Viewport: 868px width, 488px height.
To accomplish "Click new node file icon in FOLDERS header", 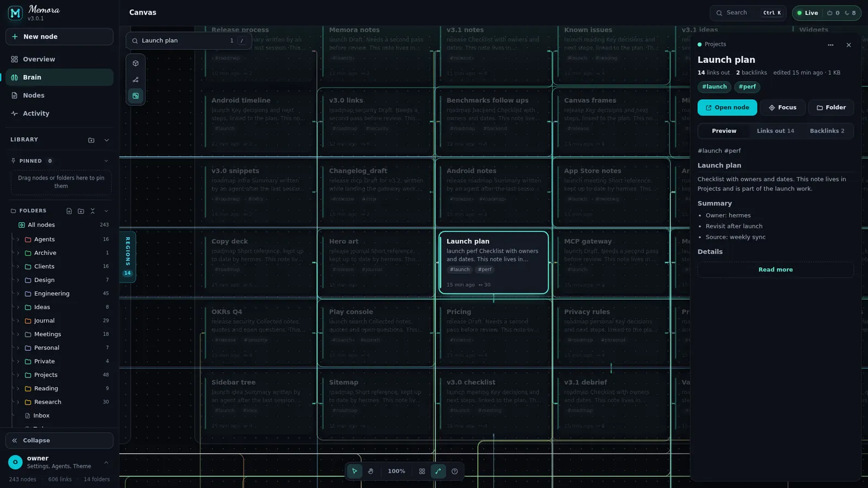I will 69,211.
